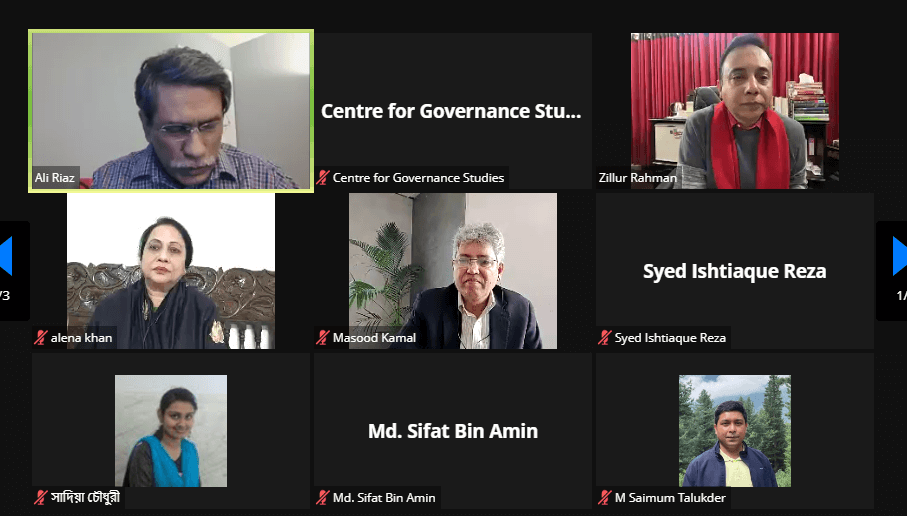Go to previous page of participants

pyautogui.click(x=6, y=256)
